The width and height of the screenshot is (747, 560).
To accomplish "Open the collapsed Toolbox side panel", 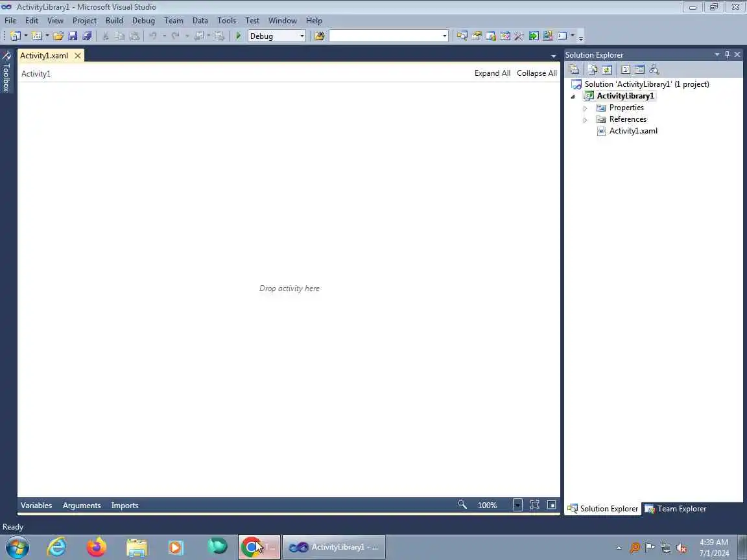I will point(6,72).
